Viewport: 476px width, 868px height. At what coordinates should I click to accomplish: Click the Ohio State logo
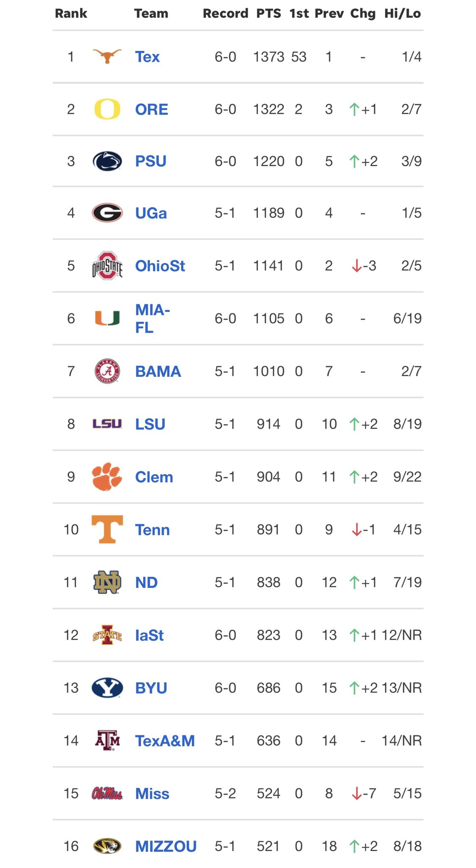coord(107,266)
